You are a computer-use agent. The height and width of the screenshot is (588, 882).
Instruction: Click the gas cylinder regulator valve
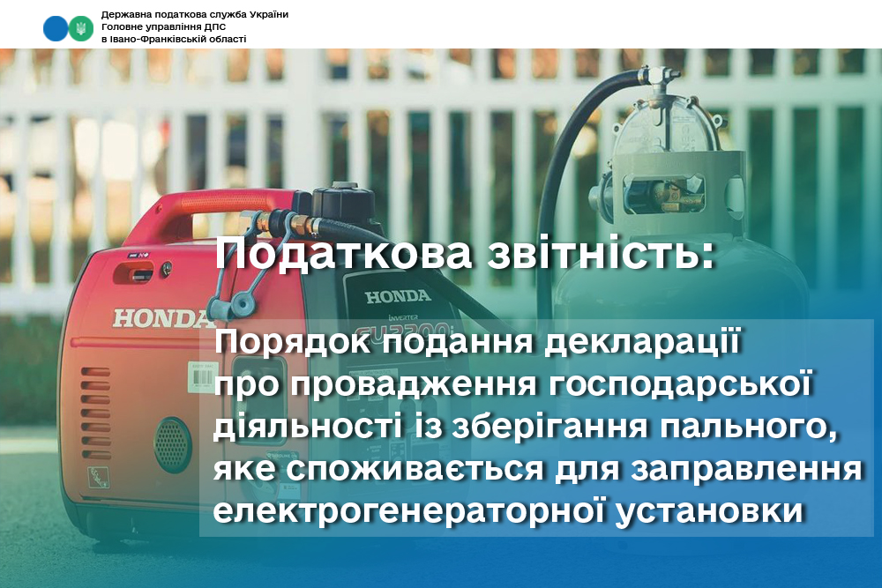(667, 125)
